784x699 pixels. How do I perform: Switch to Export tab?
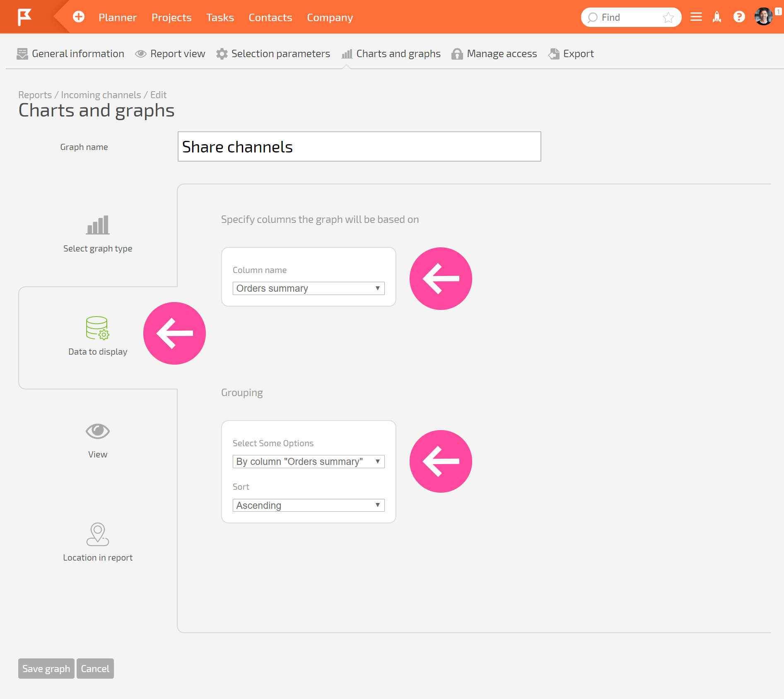(571, 54)
